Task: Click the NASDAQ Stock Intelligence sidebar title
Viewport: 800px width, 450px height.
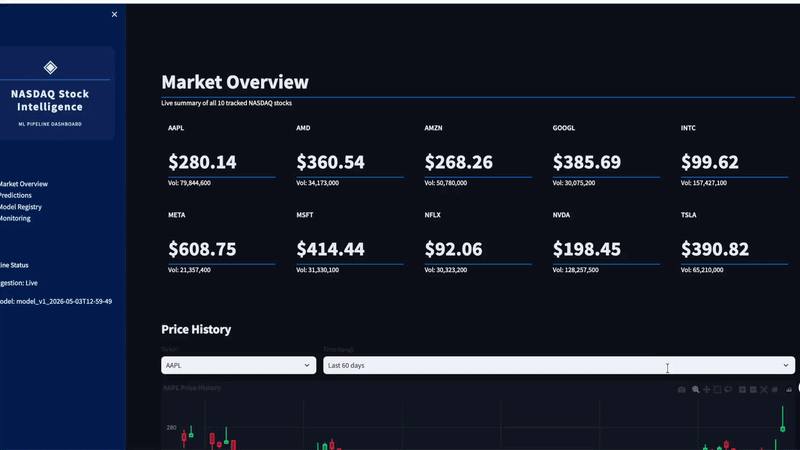Action: [50, 101]
